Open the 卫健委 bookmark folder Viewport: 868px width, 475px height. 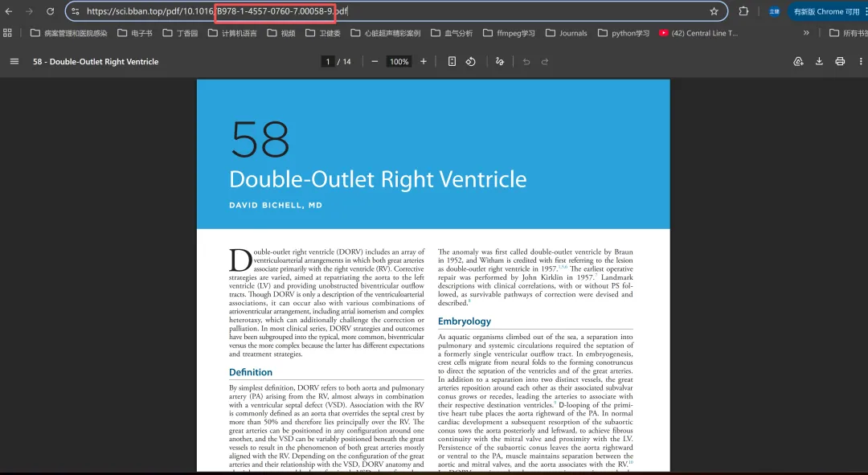[x=323, y=33]
